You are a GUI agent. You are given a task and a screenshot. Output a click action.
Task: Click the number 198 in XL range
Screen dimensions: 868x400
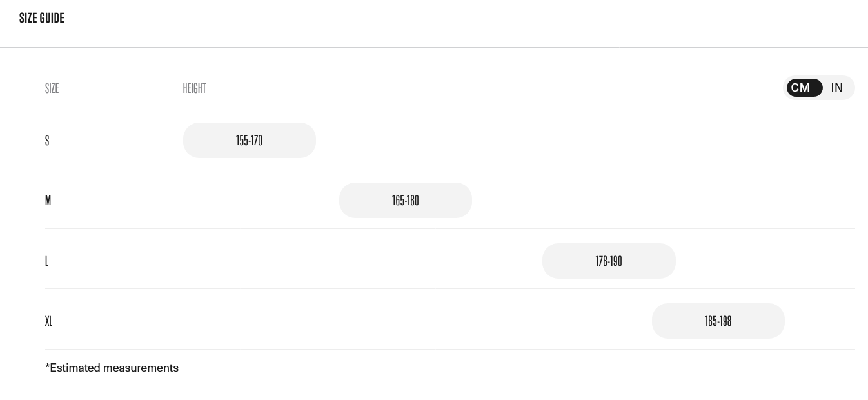pyautogui.click(x=725, y=321)
